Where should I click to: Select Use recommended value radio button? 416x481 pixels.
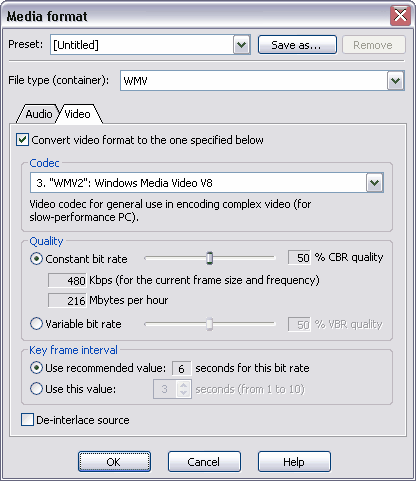tap(36, 368)
